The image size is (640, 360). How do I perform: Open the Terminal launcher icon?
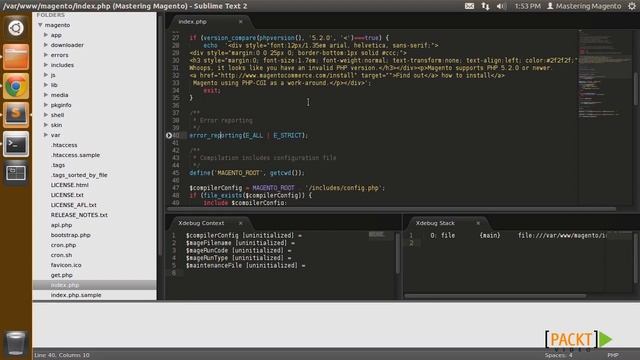click(x=16, y=144)
